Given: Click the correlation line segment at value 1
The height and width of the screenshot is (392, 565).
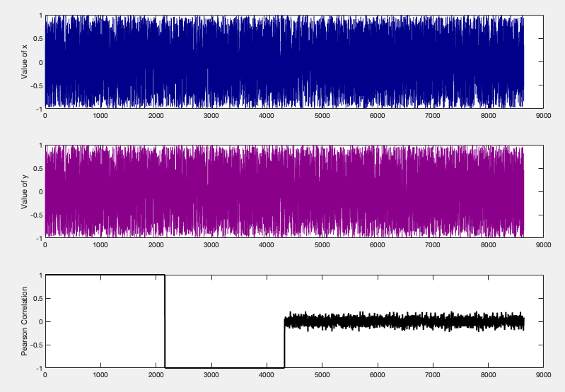Looking at the screenshot, I should click(x=105, y=275).
